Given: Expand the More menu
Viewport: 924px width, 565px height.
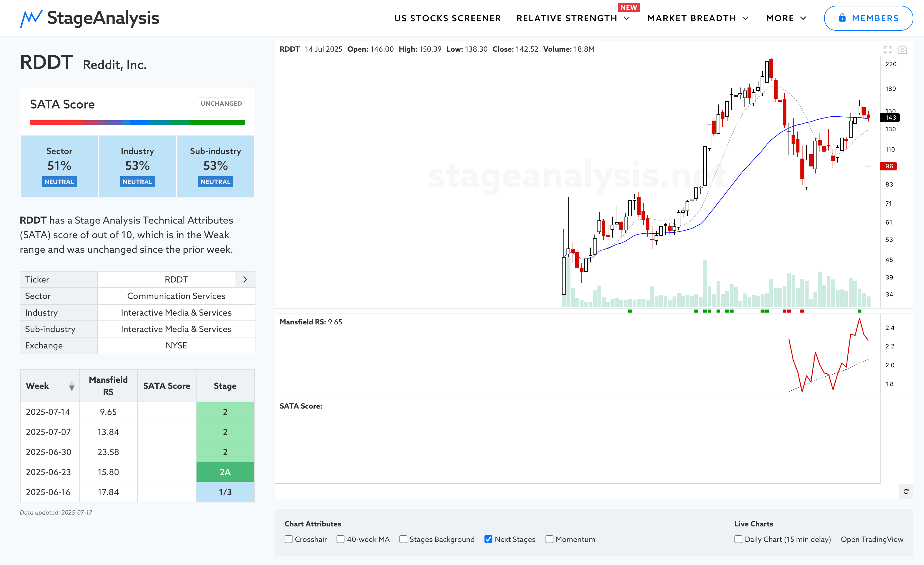Looking at the screenshot, I should pyautogui.click(x=786, y=18).
